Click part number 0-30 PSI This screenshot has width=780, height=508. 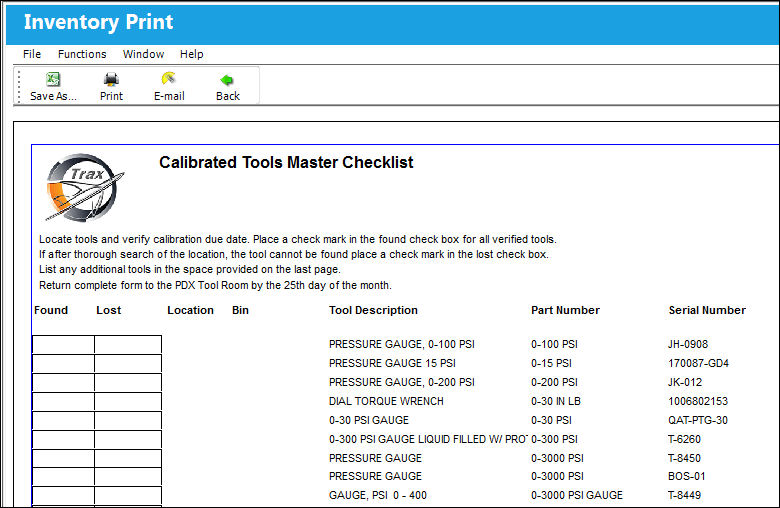point(551,420)
